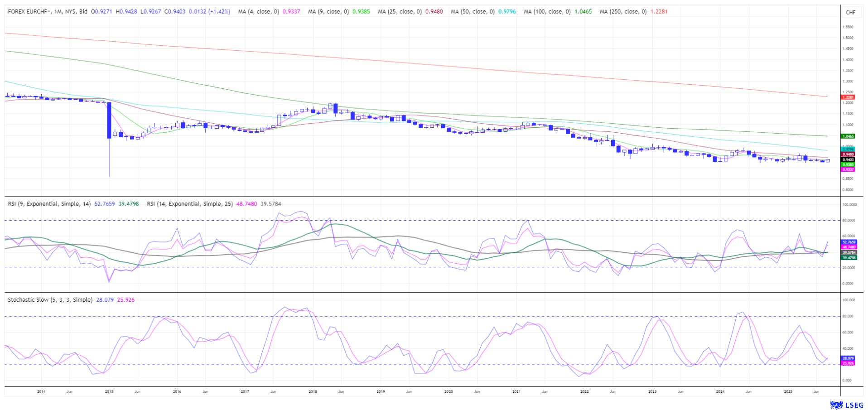Image resolution: width=868 pixels, height=410 pixels.
Task: Click the MA (50, close, 0) legend
Action: coord(473,12)
